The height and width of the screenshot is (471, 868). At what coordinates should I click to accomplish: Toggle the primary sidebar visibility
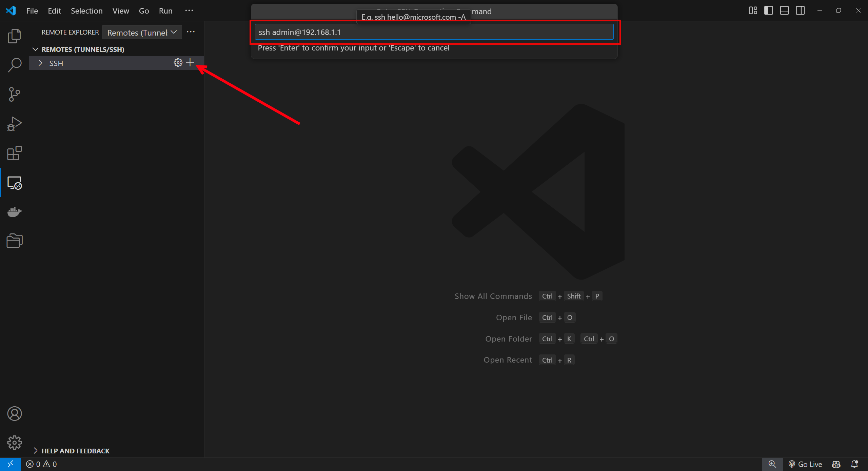coord(768,11)
